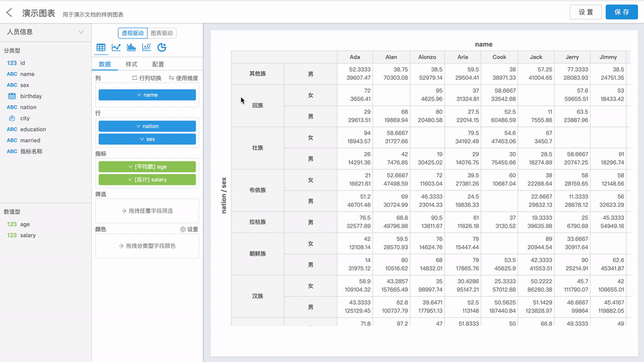This screenshot has height=362, width=644.
Task: Select the pivot table chart type icon
Action: click(x=101, y=48)
